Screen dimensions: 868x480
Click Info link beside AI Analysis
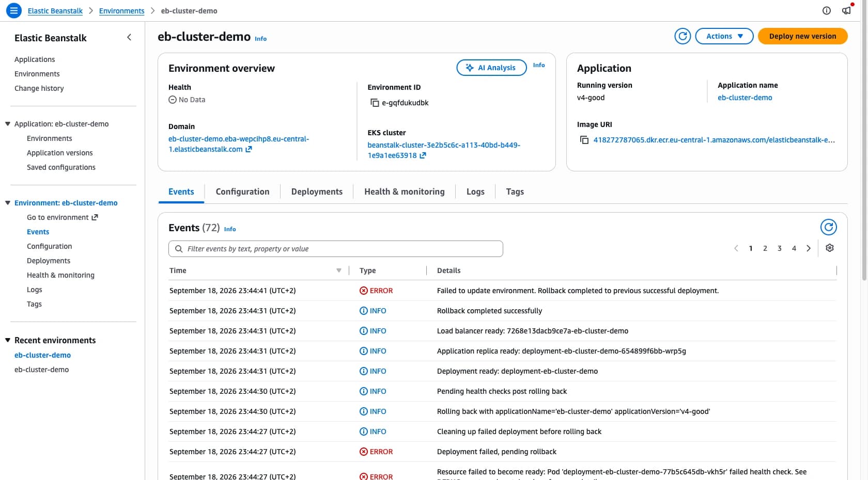pyautogui.click(x=539, y=65)
